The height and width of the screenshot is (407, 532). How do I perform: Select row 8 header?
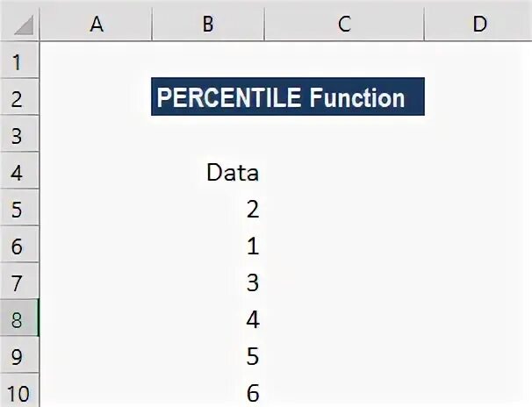19,320
